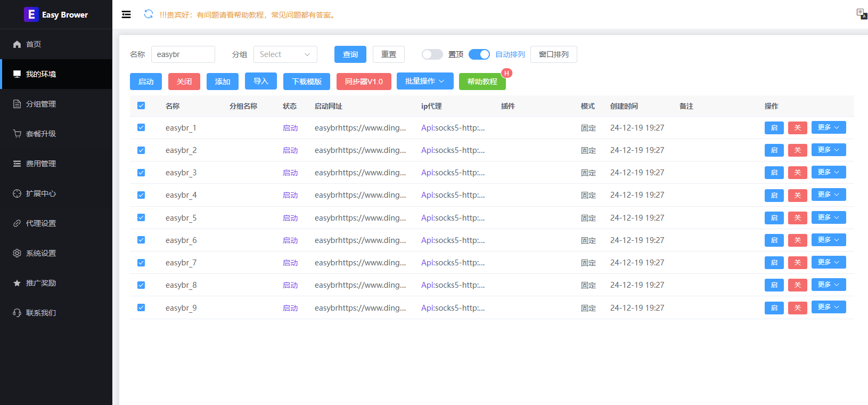This screenshot has width=868, height=405.
Task: Collapse sidebar with hamburger menu icon
Action: click(126, 14)
